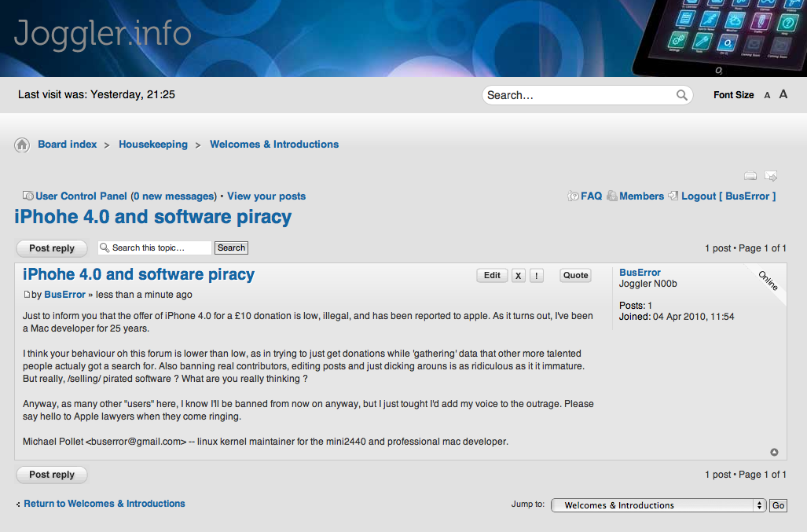The image size is (807, 532).
Task: Click the bottom '1 post • Page 1 of 1' text
Action: click(745, 475)
